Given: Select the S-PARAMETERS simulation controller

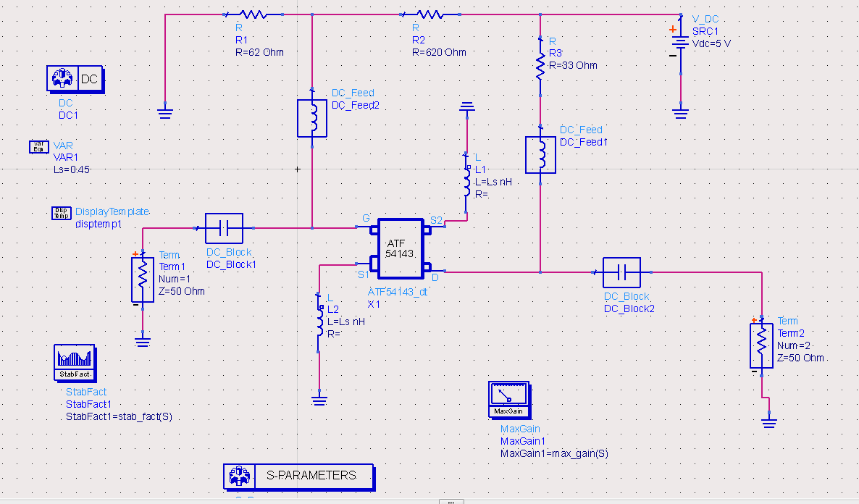Looking at the screenshot, I should tap(298, 476).
